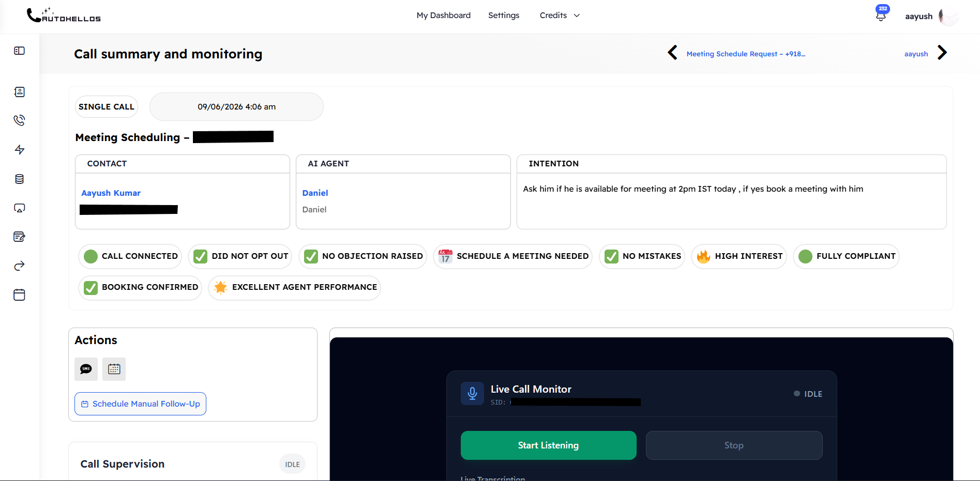Open the forward arrow sidebar icon

point(19,266)
